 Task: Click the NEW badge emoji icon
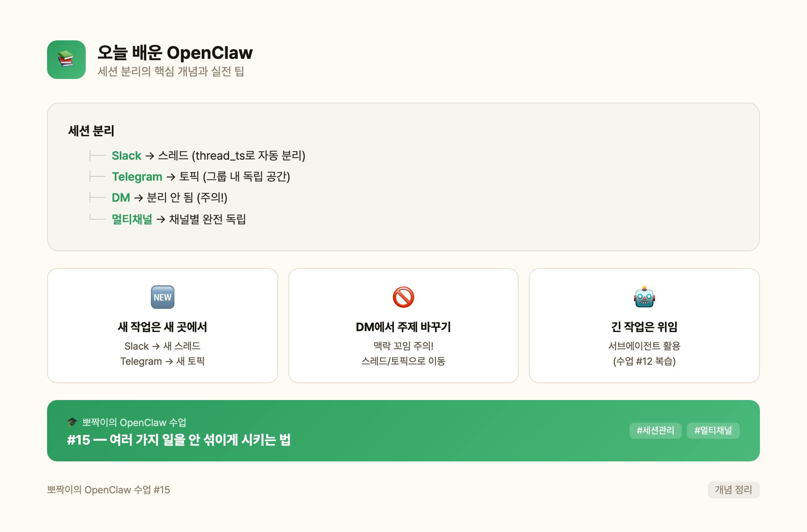click(x=163, y=297)
